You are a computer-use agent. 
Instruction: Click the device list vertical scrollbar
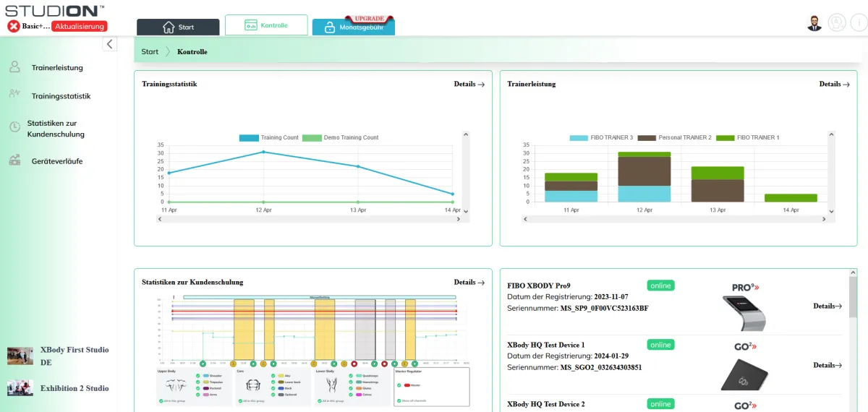[853, 296]
